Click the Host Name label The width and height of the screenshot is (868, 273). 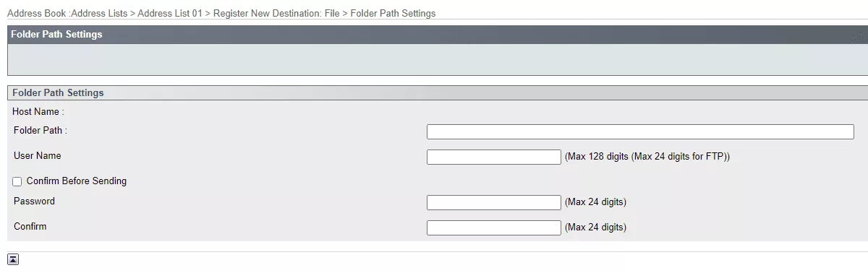38,112
